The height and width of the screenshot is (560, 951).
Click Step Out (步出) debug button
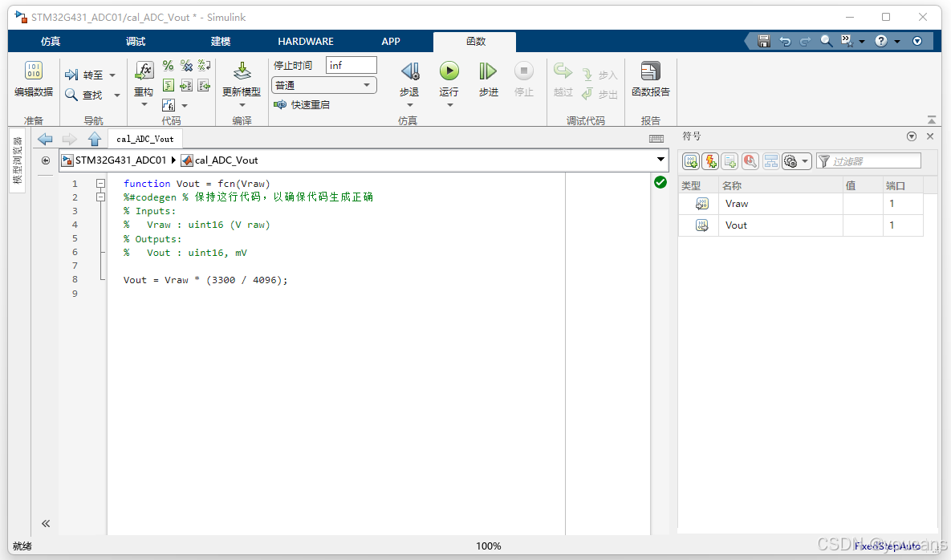(599, 94)
